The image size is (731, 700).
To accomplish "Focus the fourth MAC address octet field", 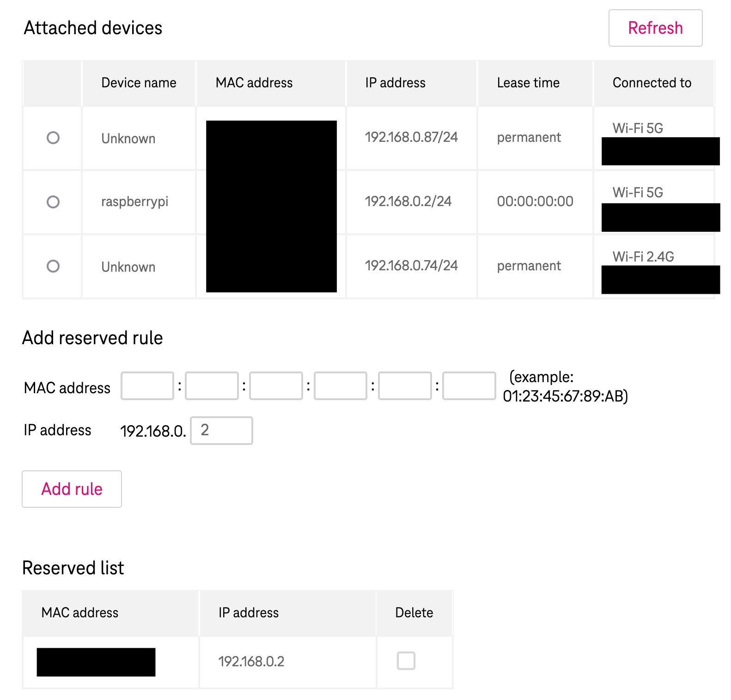I will tap(341, 386).
